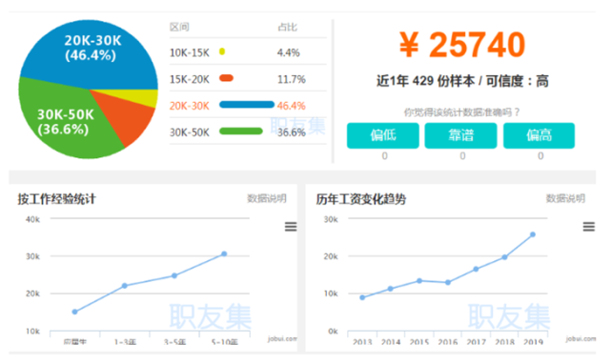Click the blue 20K-30K legend bar
611x364 pixels.
coord(247,105)
